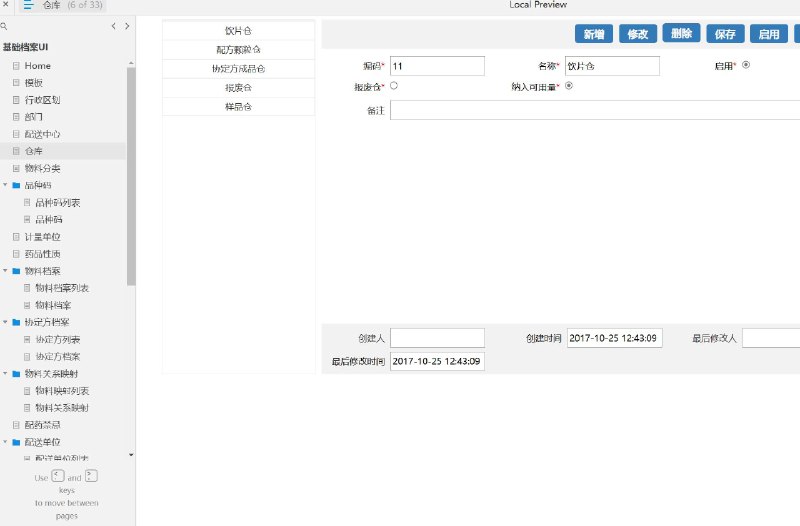Screen dimensions: 800x526
Task: Collapse the 物料关系映射 folder arrow
Action: pos(5,373)
